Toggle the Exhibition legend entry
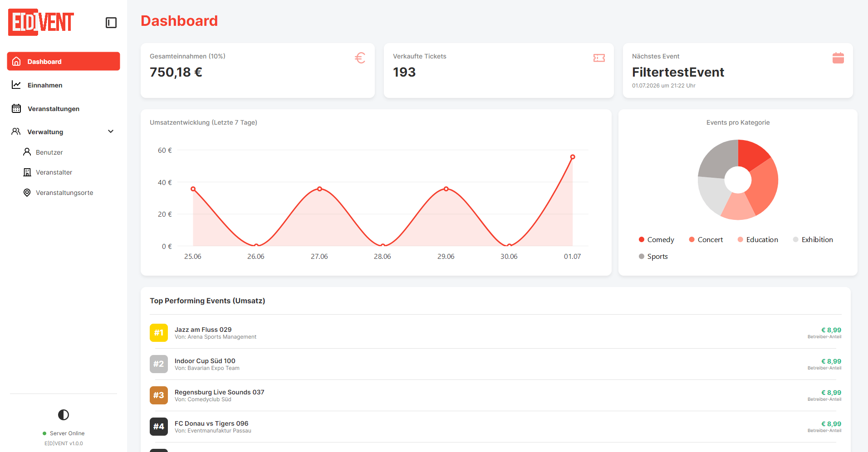This screenshot has height=452, width=868. point(813,239)
